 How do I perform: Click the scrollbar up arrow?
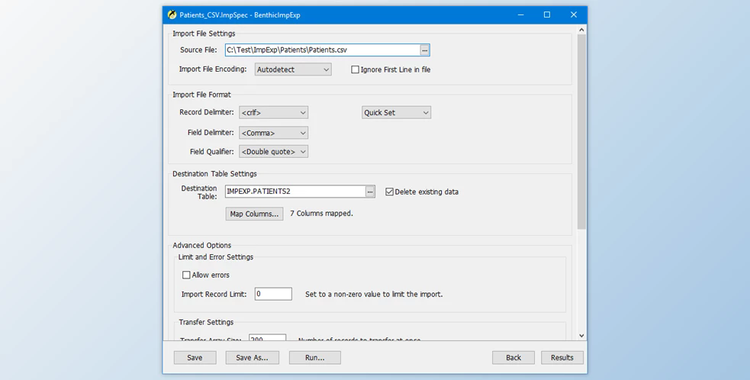tap(582, 30)
